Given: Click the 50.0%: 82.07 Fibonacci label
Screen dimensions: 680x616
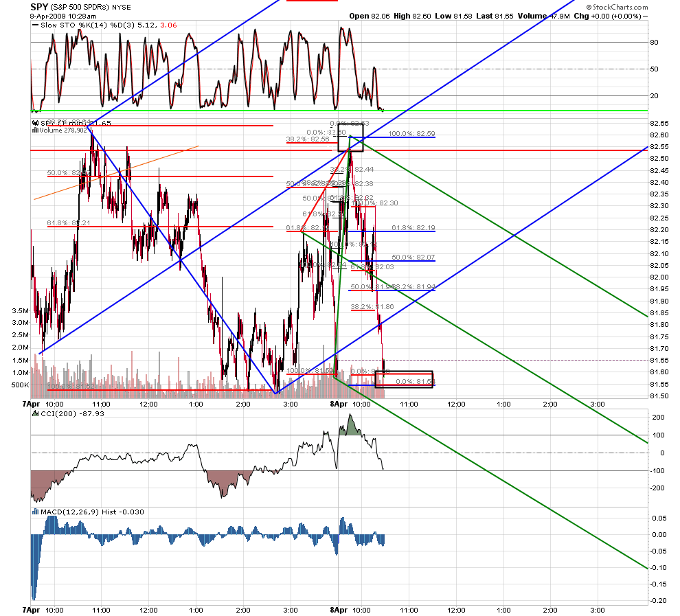Looking at the screenshot, I should [x=413, y=257].
